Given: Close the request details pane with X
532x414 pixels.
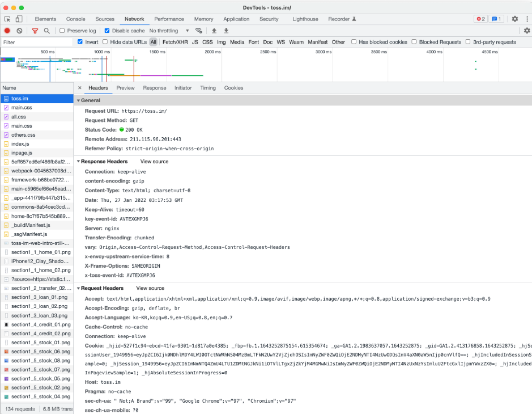Looking at the screenshot, I should tap(80, 88).
